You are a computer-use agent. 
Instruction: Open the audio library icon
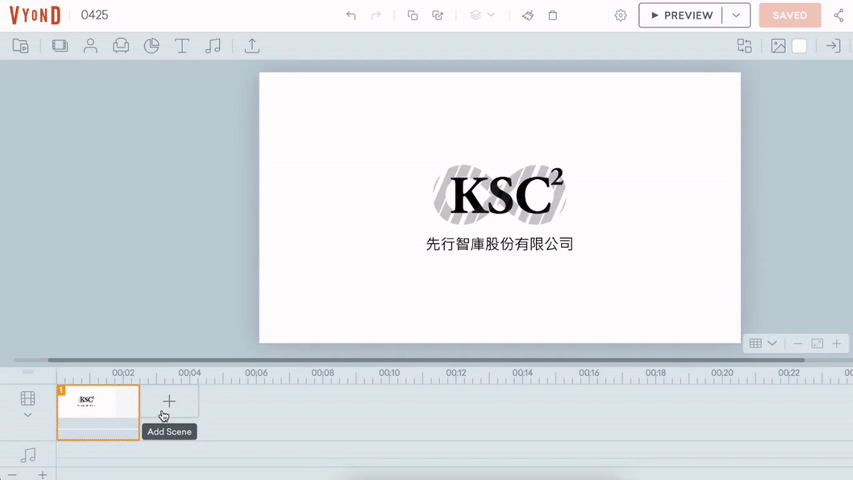click(x=213, y=46)
